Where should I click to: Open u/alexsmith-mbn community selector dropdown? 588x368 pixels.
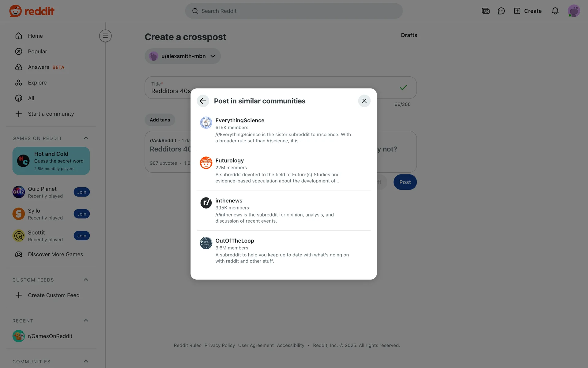tap(183, 56)
